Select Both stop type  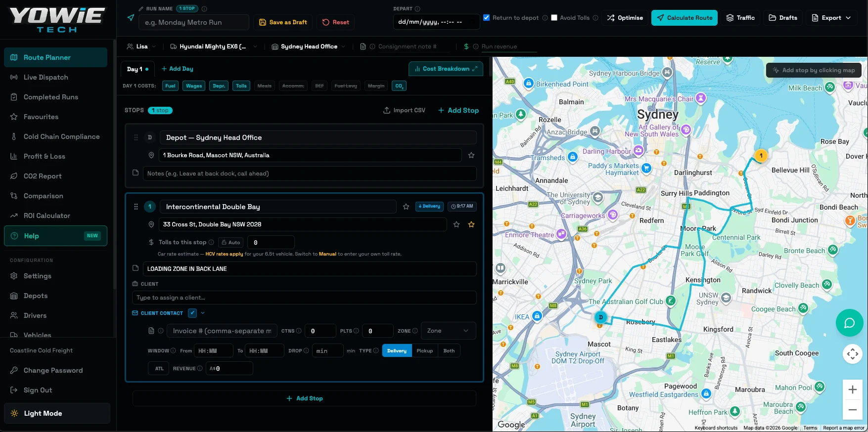pyautogui.click(x=449, y=351)
